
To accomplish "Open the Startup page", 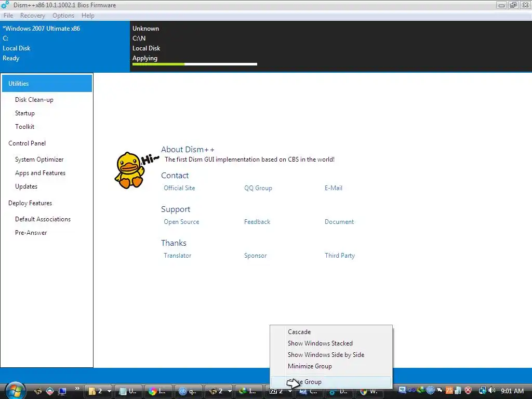I will [25, 113].
